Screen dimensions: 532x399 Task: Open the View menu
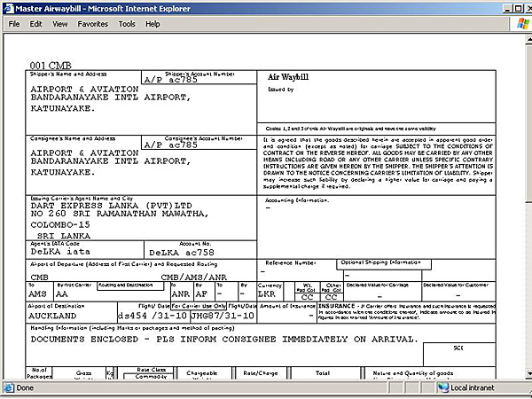pyautogui.click(x=59, y=24)
